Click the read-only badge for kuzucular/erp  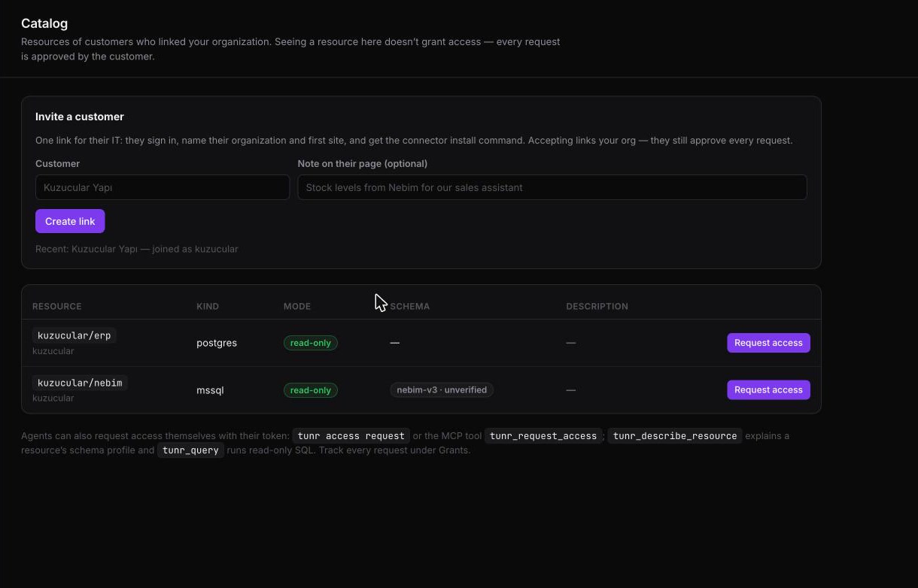(x=311, y=343)
